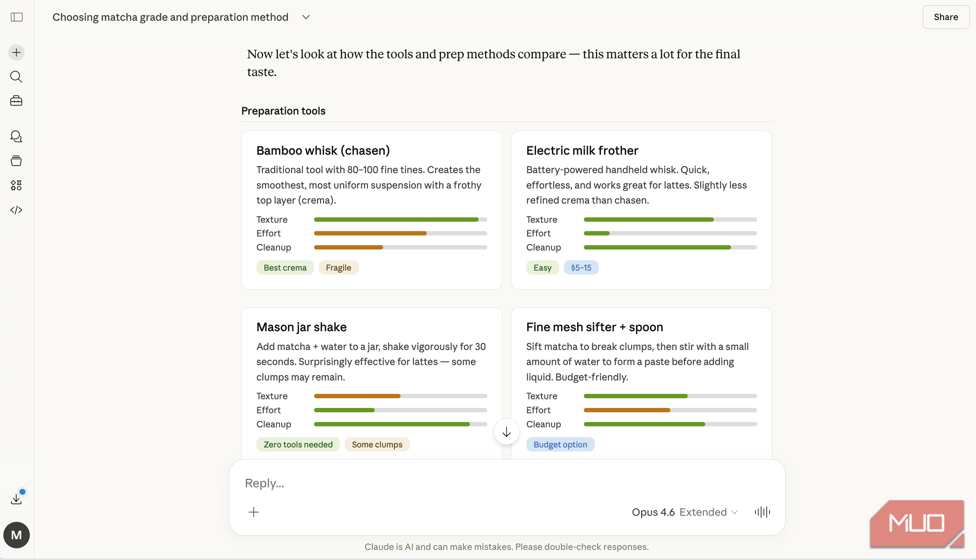Click the $5–15 price tag
976x560 pixels.
coord(581,267)
